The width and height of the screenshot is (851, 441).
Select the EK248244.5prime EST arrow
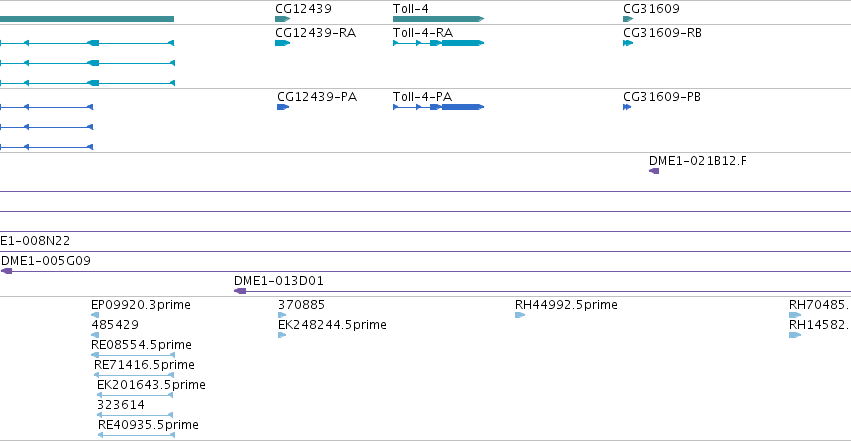click(282, 335)
